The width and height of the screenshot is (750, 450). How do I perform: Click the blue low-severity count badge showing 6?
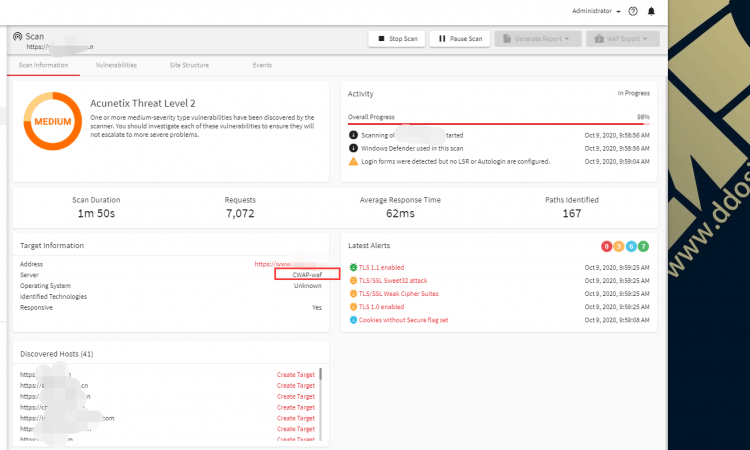(x=631, y=246)
